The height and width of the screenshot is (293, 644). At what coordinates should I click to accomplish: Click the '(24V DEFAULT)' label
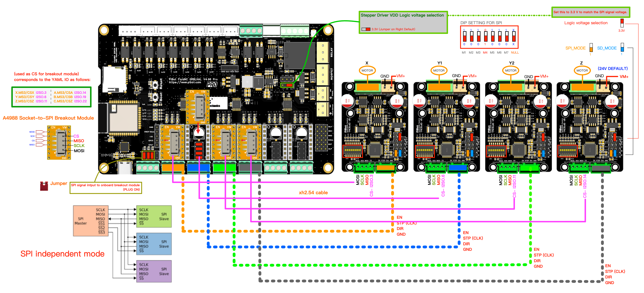coord(613,69)
